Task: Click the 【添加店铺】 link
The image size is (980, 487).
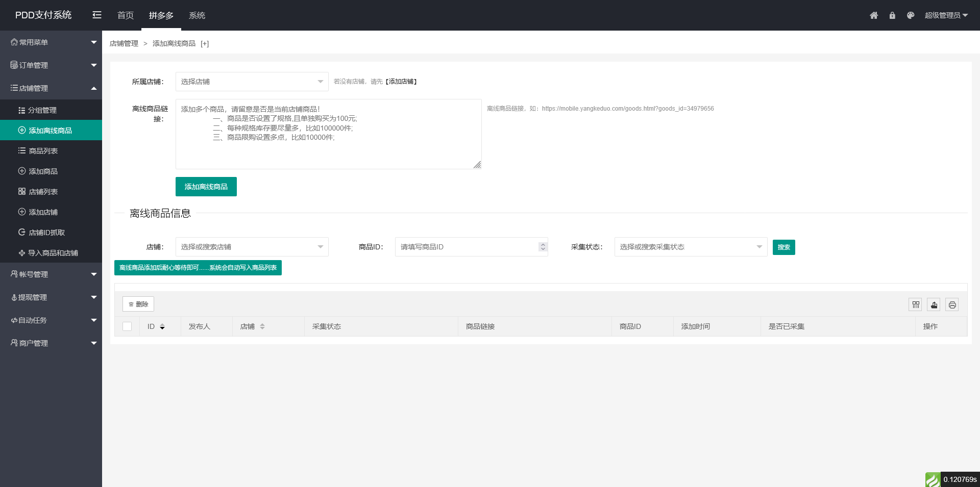Action: (402, 82)
